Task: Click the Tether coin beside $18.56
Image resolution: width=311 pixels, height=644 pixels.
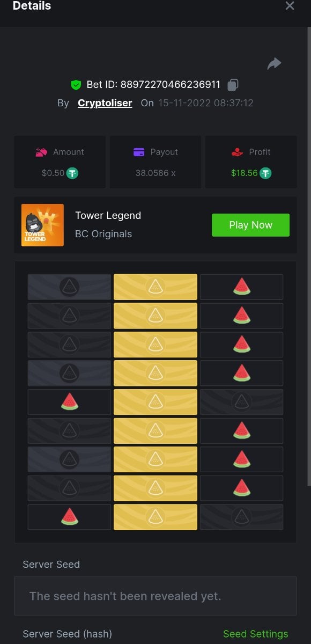Action: 265,173
